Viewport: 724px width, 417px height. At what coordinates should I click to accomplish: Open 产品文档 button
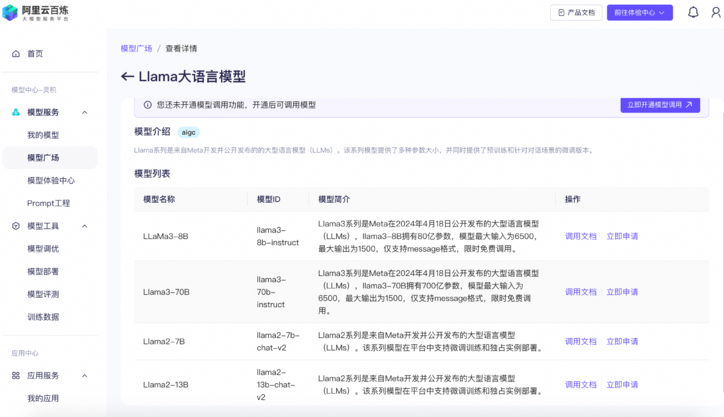[x=576, y=12]
